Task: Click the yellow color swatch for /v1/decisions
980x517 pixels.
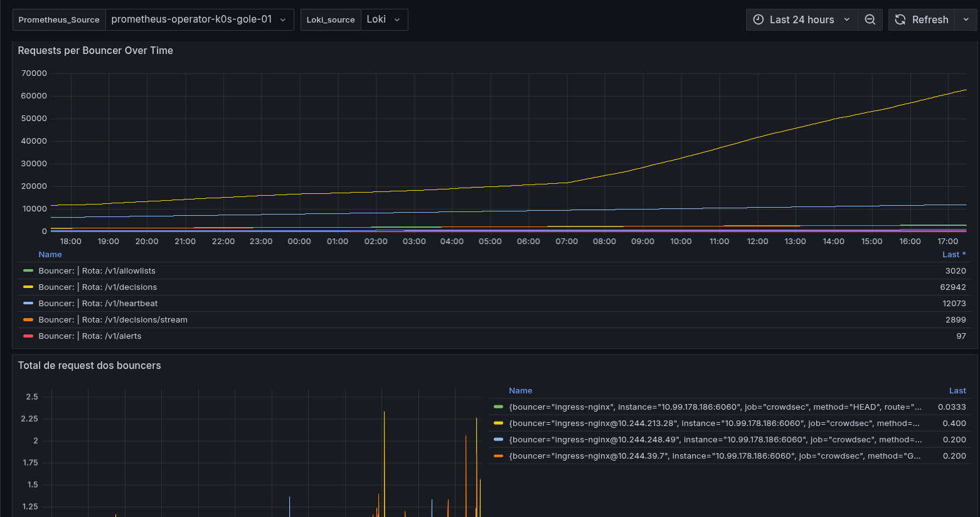Action: click(28, 287)
